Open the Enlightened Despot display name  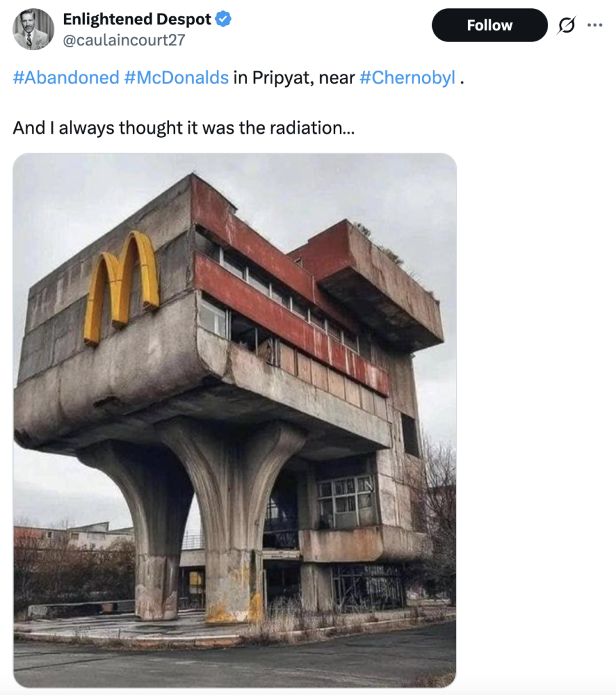point(136,20)
